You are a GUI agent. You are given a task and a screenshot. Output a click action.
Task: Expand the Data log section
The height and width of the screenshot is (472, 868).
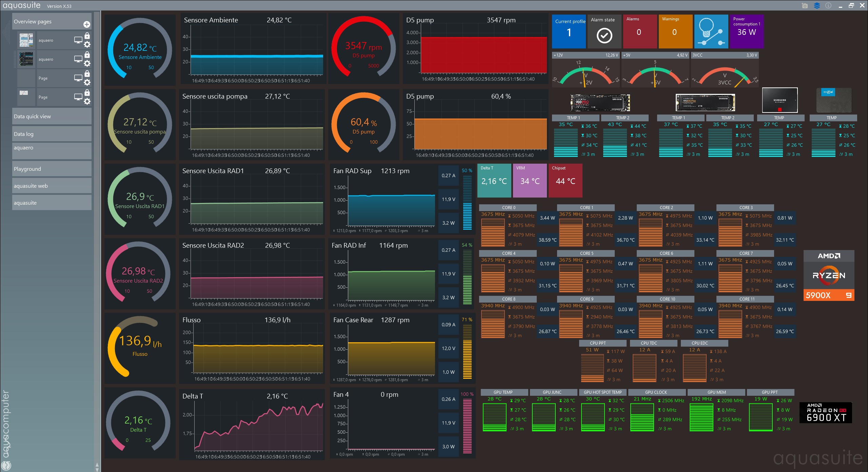(x=52, y=134)
